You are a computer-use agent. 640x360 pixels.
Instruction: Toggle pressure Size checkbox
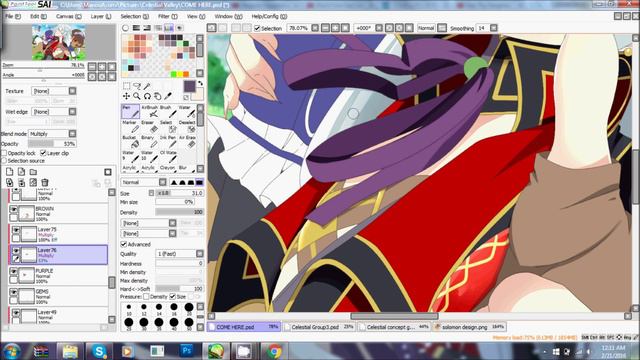[x=172, y=296]
